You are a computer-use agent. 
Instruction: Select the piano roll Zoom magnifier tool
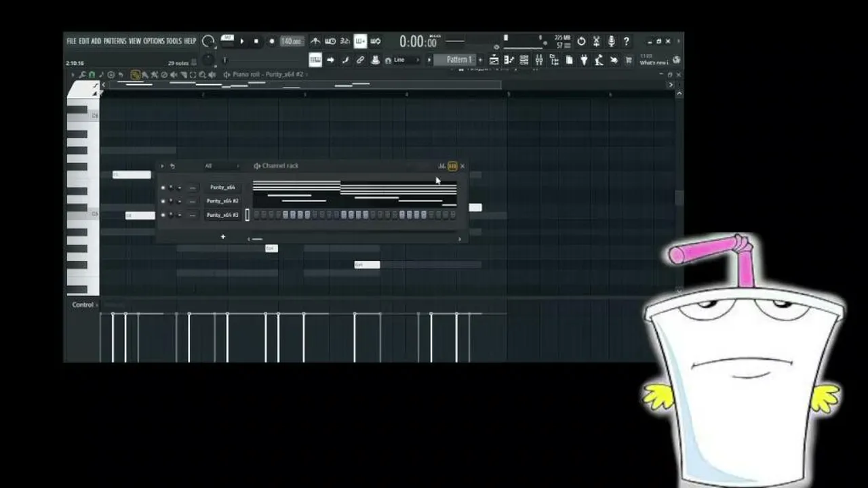coord(202,75)
